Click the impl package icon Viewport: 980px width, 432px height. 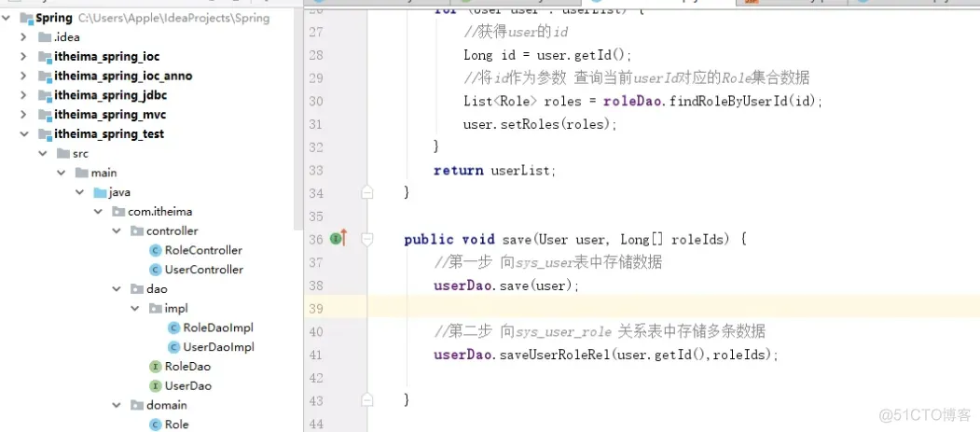156,308
